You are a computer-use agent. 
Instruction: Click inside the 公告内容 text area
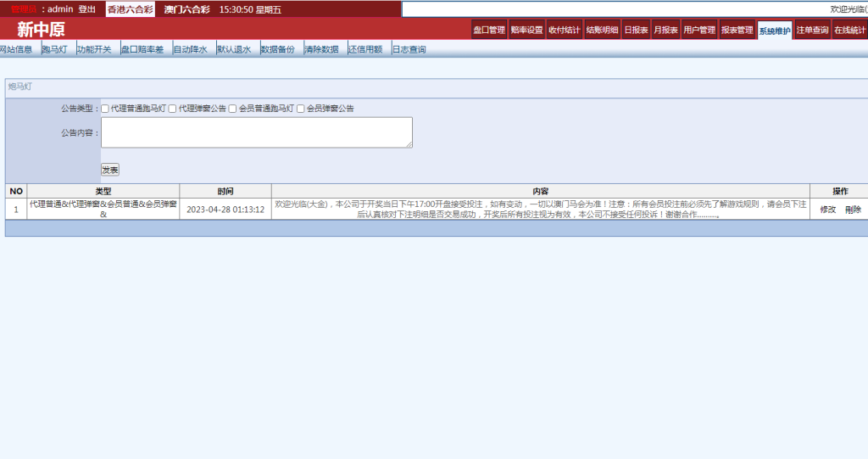(256, 132)
